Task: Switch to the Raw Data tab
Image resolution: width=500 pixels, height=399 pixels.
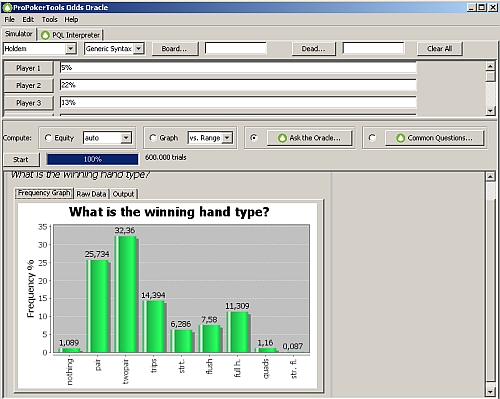Action: tap(91, 194)
